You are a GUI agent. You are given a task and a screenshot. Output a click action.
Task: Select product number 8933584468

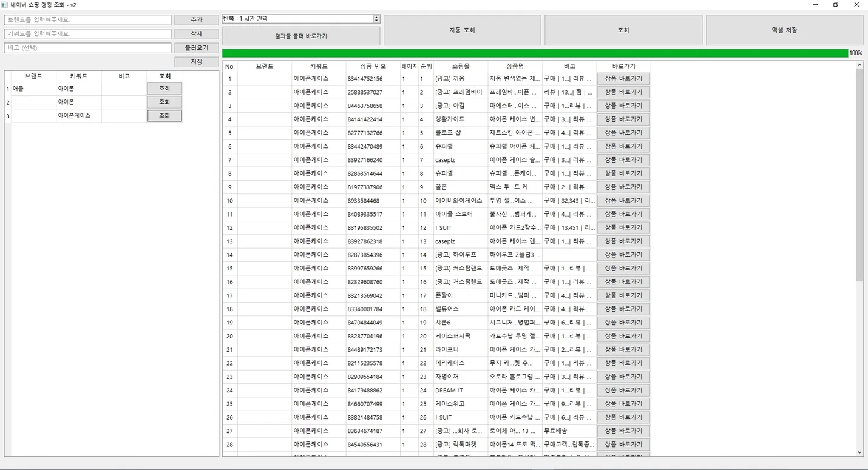[373, 200]
